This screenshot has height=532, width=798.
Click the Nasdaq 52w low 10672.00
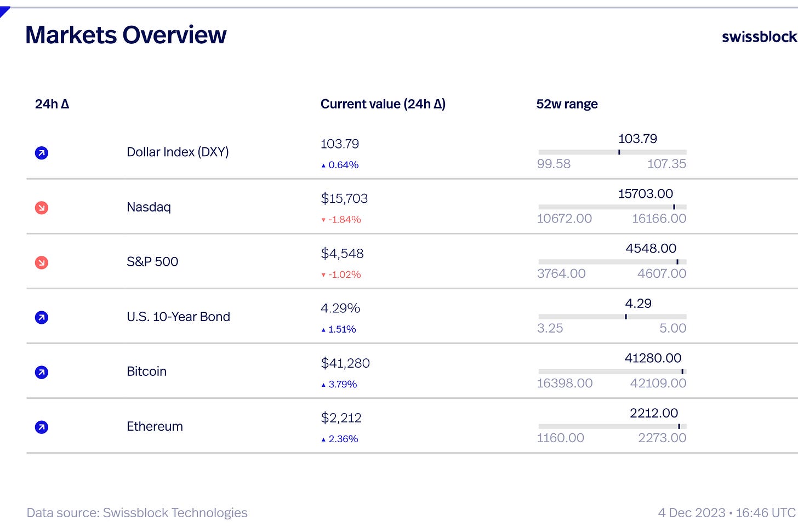coord(565,219)
